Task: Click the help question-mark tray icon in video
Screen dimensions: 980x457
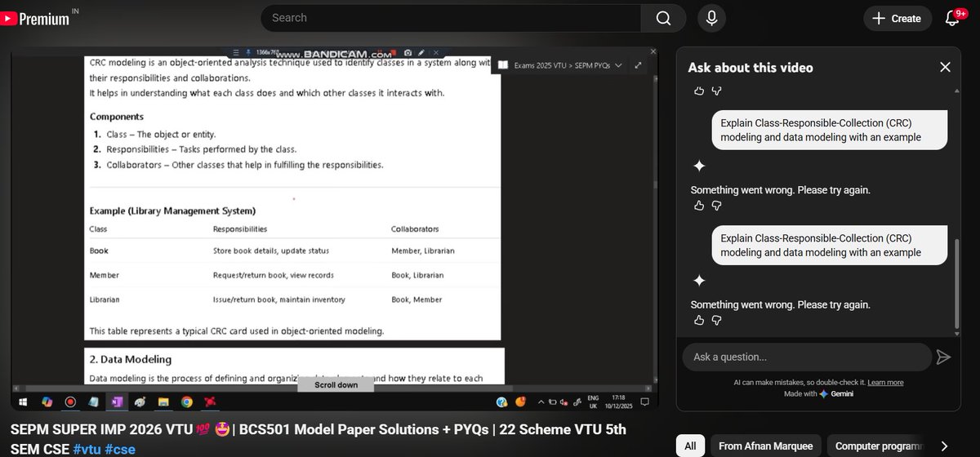Action: point(501,402)
